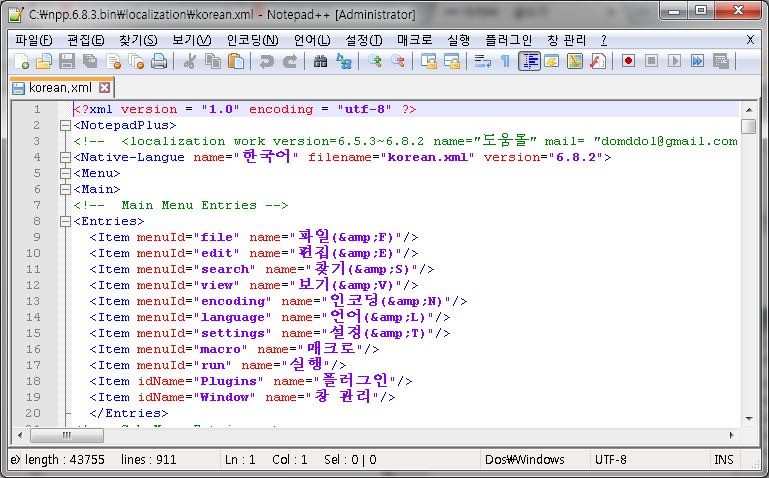Save the document with the floppy icon
This screenshot has height=478, width=769.
pos(67,61)
